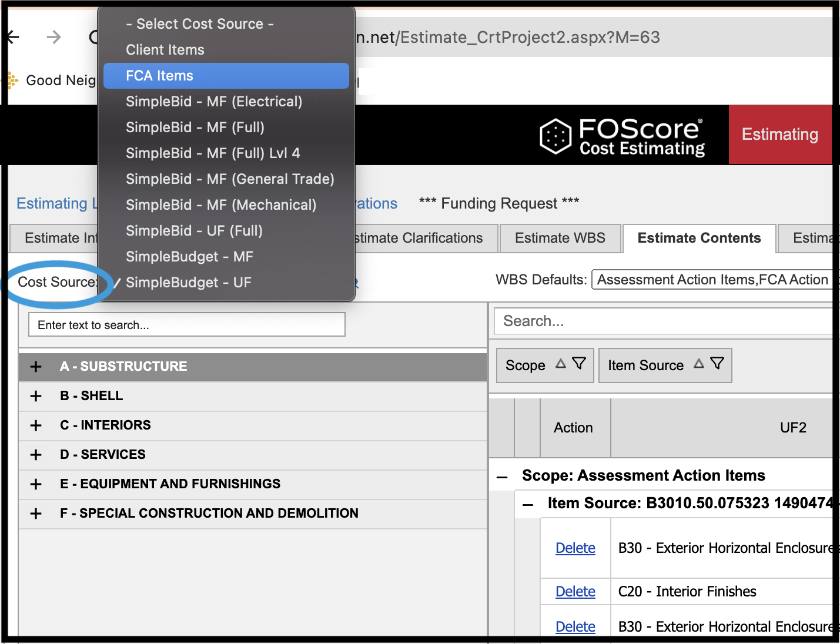The image size is (840, 644).
Task: Select SimpleBid - MF (General Trade)
Action: (226, 179)
